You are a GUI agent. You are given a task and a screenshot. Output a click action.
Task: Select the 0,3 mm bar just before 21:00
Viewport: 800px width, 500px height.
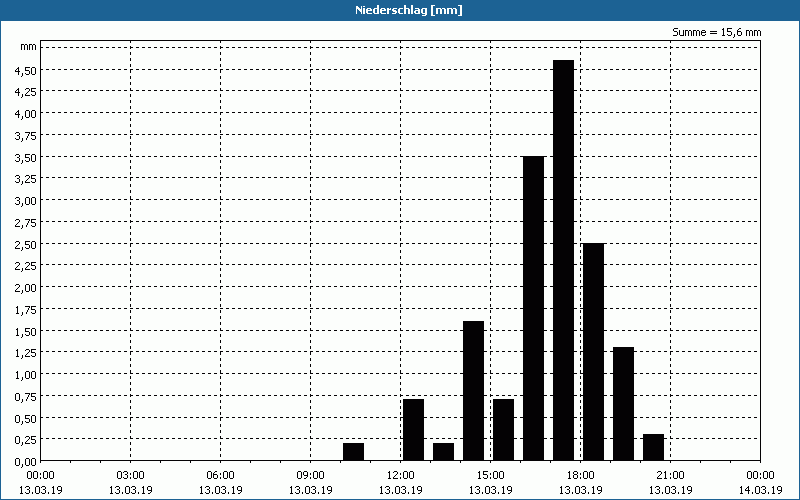[654, 447]
